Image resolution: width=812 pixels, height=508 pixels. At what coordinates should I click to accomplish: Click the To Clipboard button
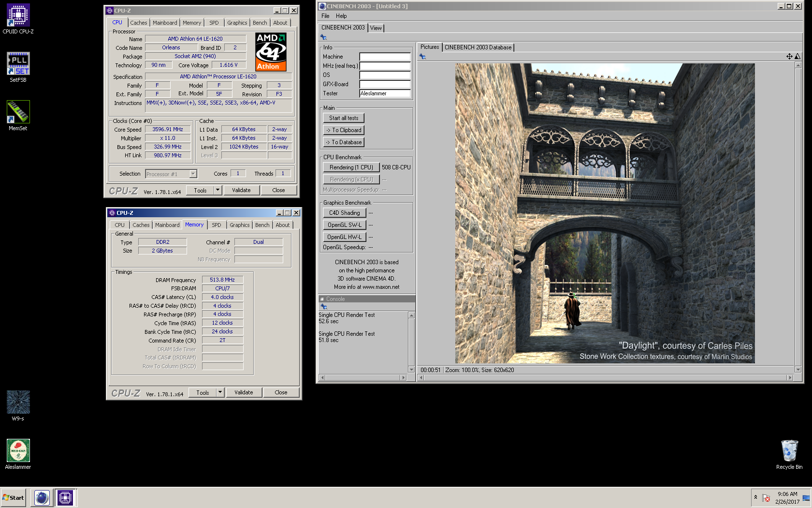(x=344, y=130)
